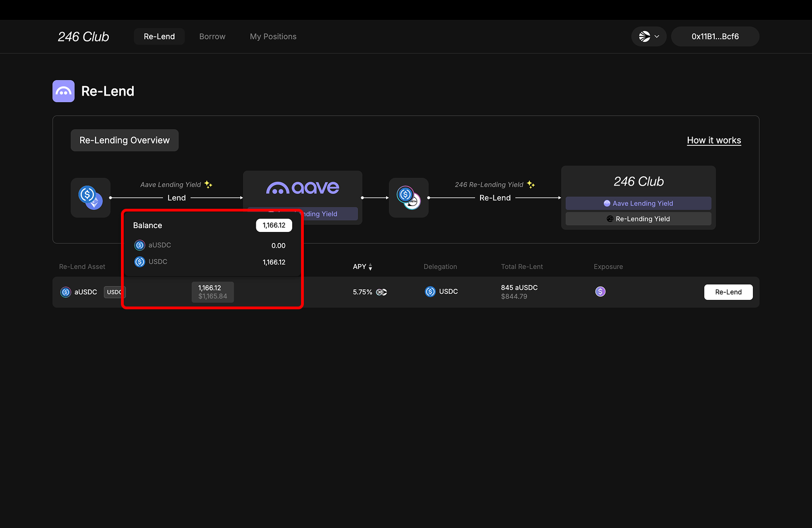The height and width of the screenshot is (528, 812).
Task: Click the 1,166.12 balance badge in popup
Action: click(274, 225)
